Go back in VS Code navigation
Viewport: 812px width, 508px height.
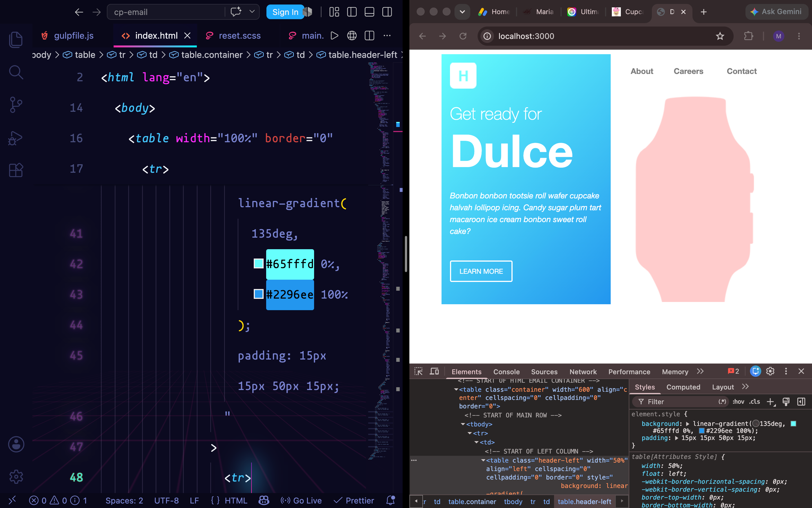coord(79,12)
